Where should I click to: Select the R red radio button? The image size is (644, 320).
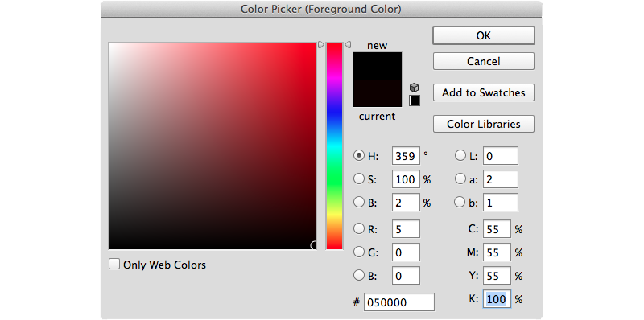(359, 228)
